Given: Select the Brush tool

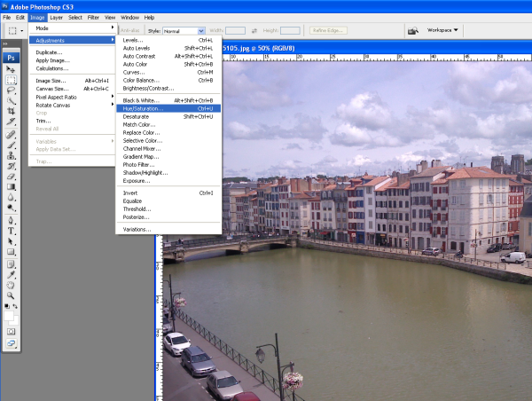Looking at the screenshot, I should (x=12, y=144).
